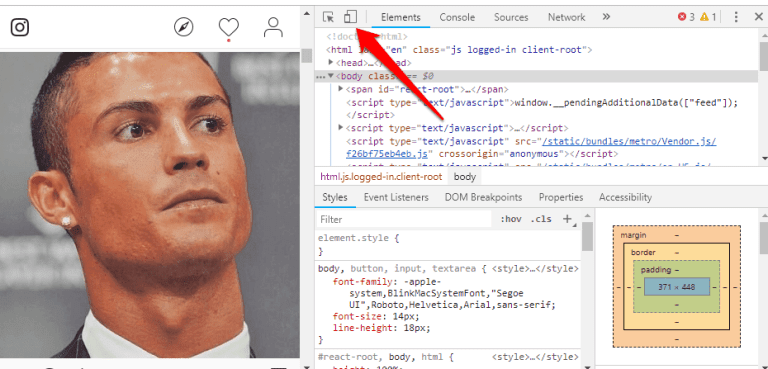
Task: Toggle the .cls classes button
Action: pyautogui.click(x=541, y=219)
